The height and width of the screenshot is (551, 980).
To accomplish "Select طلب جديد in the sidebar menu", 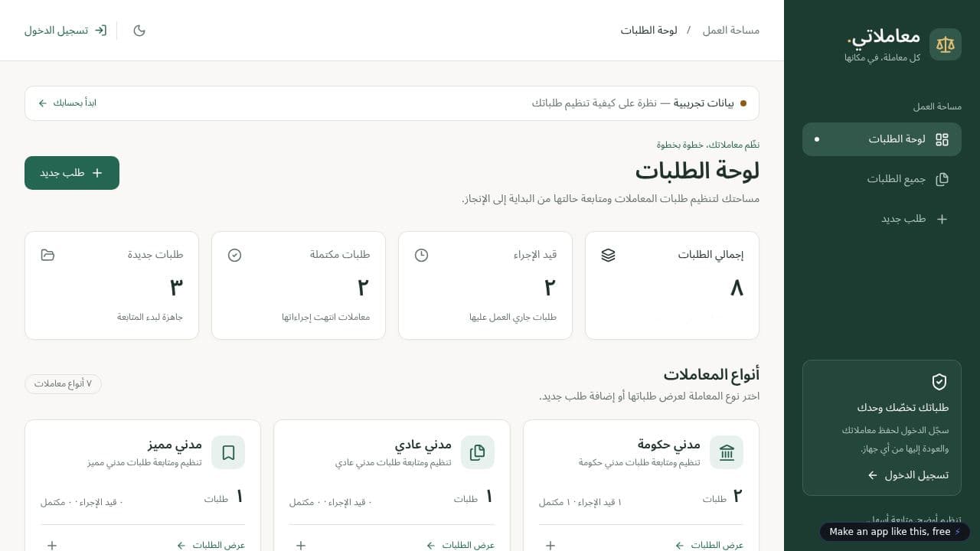I will click(x=882, y=219).
